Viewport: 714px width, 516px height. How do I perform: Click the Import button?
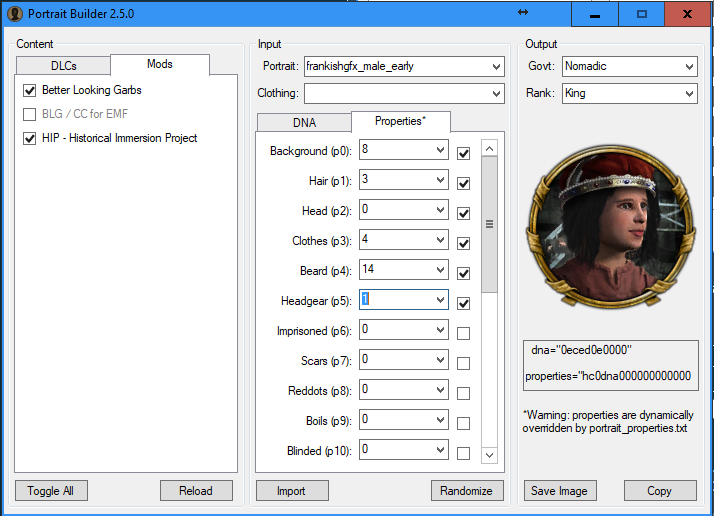pos(292,490)
